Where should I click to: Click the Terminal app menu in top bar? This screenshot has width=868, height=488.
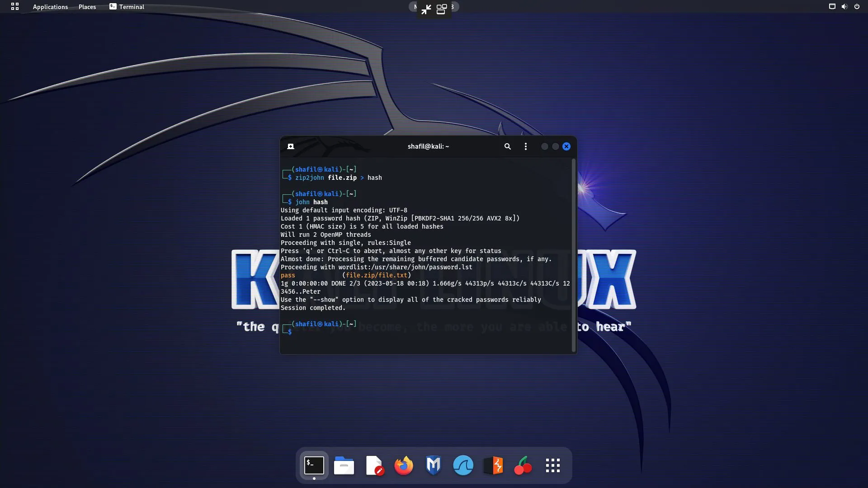point(127,7)
